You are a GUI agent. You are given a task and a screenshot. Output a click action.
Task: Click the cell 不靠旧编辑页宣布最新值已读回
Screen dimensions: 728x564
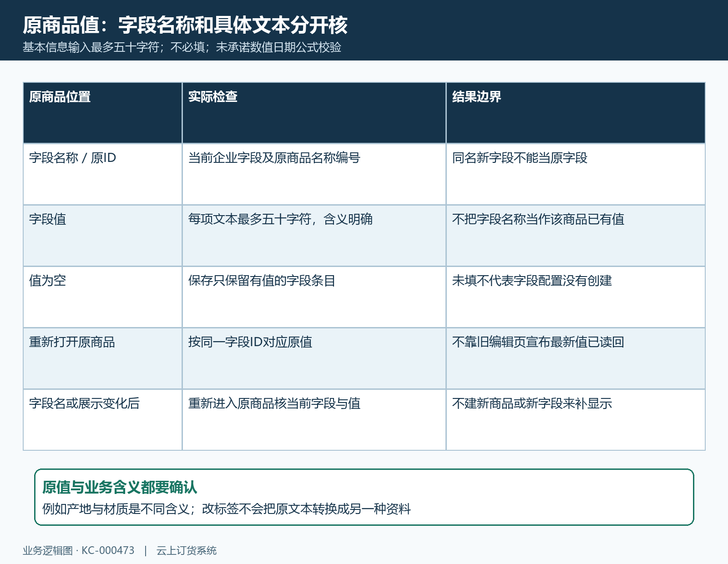pos(576,358)
